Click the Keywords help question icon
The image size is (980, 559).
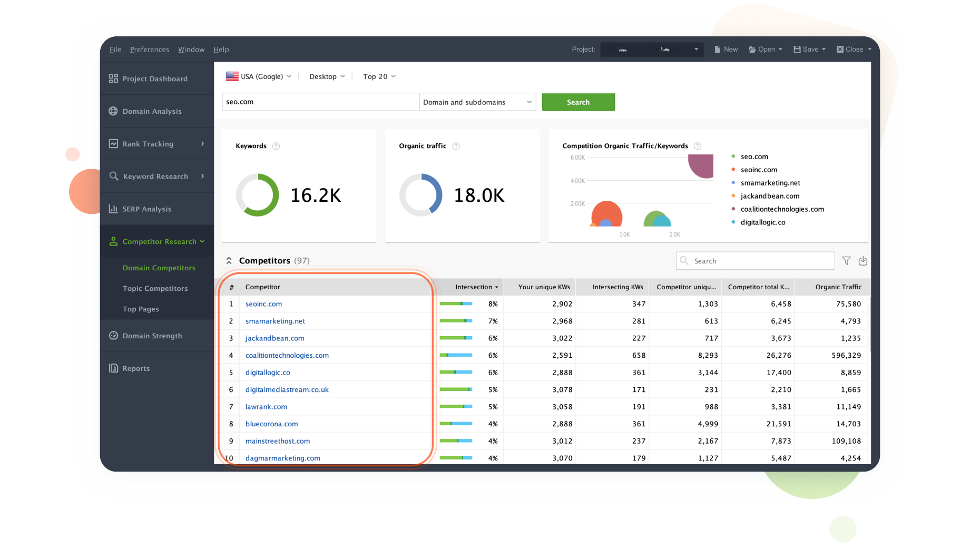[x=276, y=146]
